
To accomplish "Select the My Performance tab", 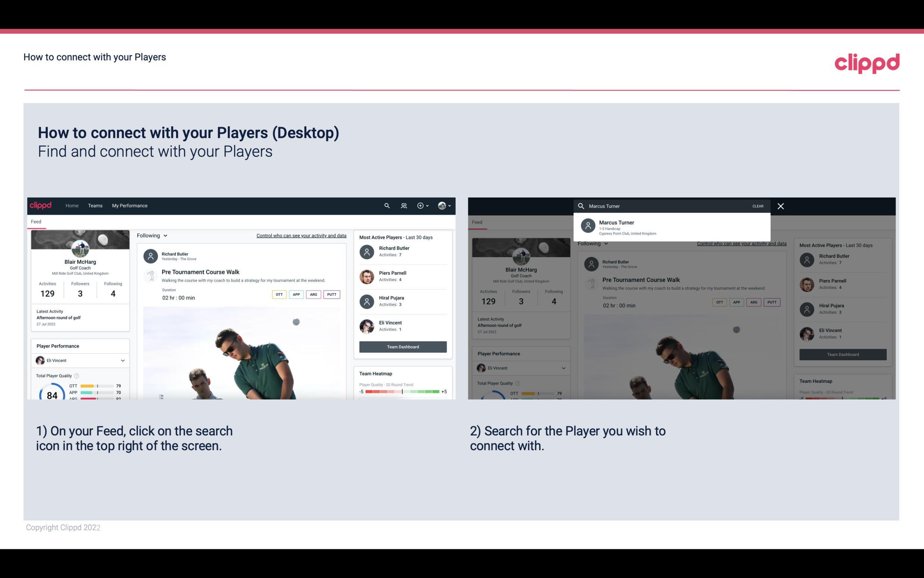I will coord(130,205).
